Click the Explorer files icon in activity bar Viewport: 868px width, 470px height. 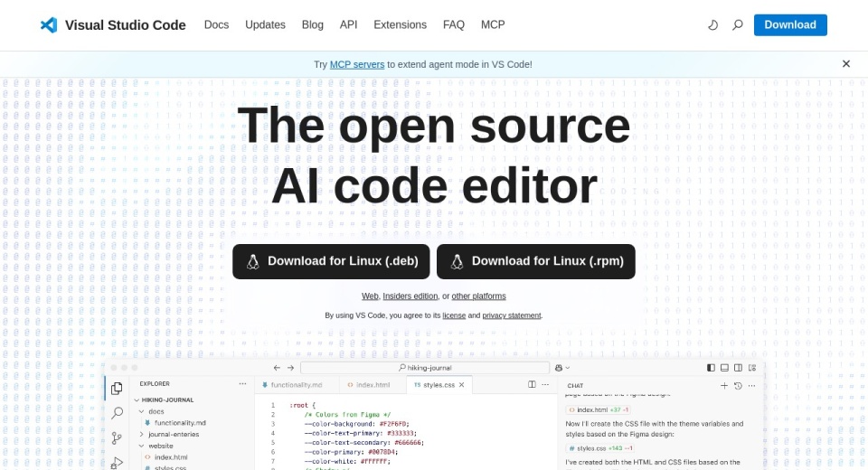(x=117, y=389)
